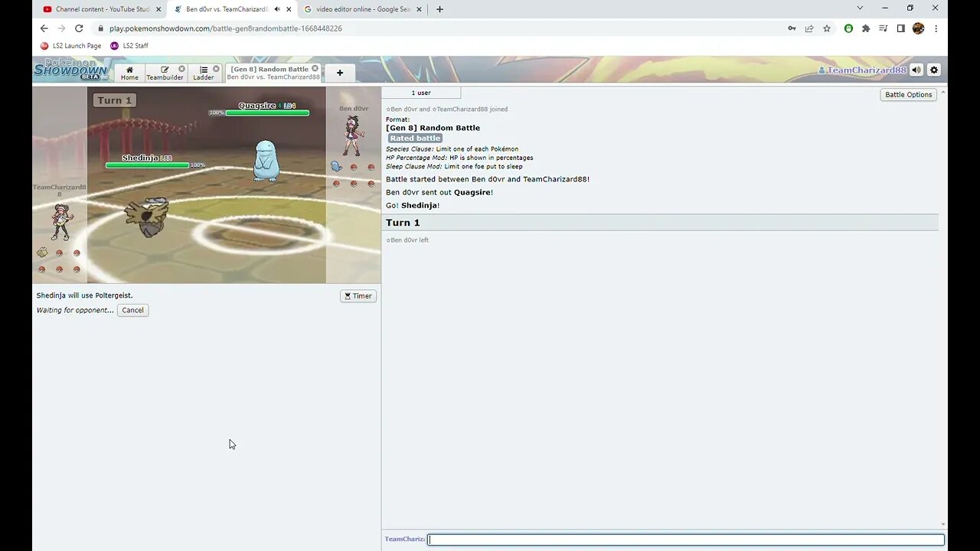Click the green mouse extension icon
Image resolution: width=980 pixels, height=551 pixels.
848,28
